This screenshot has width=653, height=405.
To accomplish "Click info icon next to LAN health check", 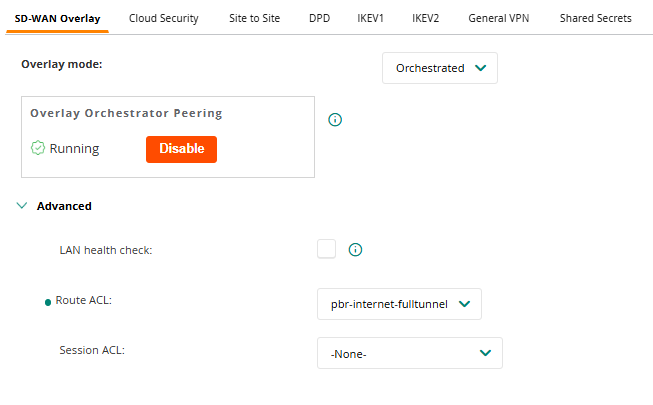I will coord(354,250).
